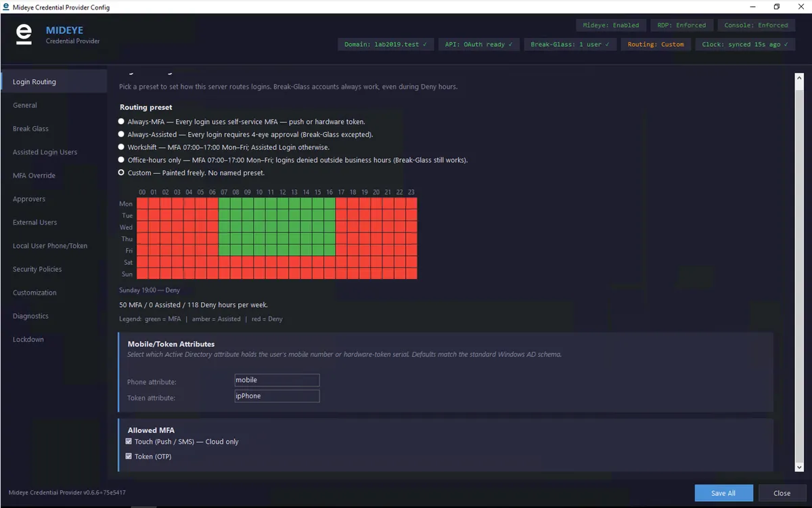Viewport: 812px width, 508px height.
Task: Click the Monday 00 red schedule cell
Action: [x=142, y=204]
